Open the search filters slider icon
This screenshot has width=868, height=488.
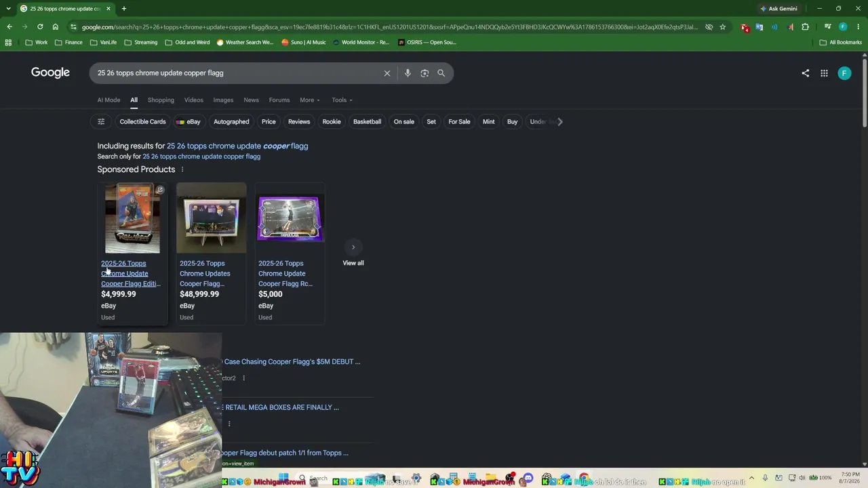pos(101,122)
